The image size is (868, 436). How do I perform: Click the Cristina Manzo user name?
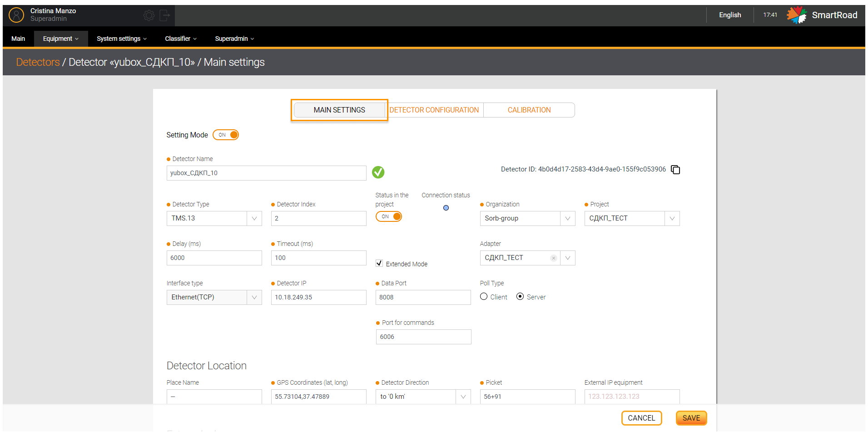53,11
